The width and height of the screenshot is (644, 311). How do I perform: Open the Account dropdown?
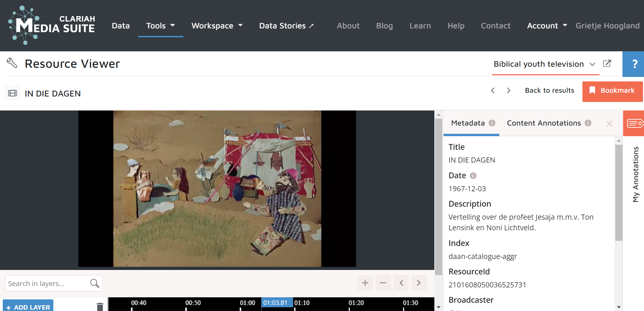tap(547, 26)
